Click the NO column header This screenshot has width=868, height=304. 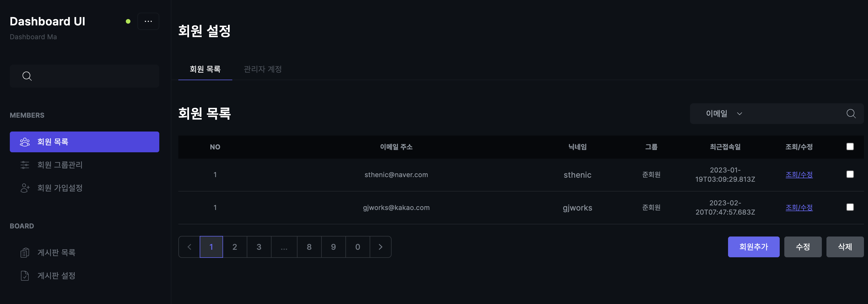pyautogui.click(x=215, y=147)
